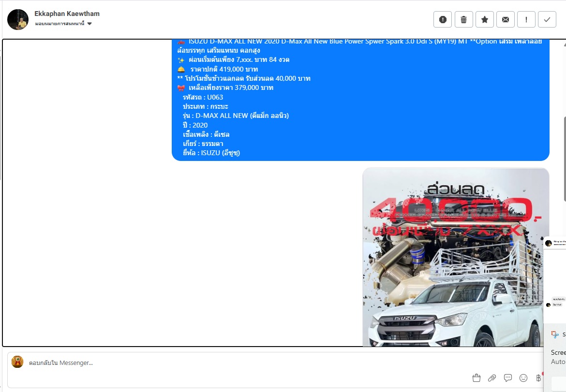Image resolution: width=566 pixels, height=392 pixels.
Task: Click the conversation scrollbar thumb
Action: pos(564,159)
